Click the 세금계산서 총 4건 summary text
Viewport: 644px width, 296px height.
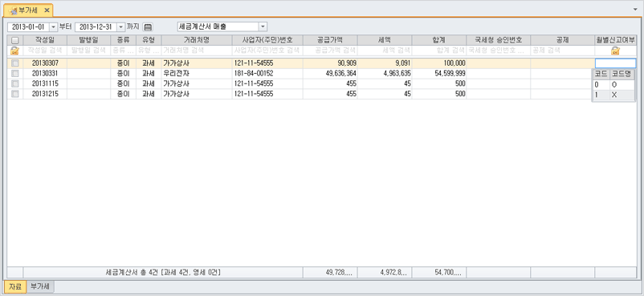[x=163, y=272]
